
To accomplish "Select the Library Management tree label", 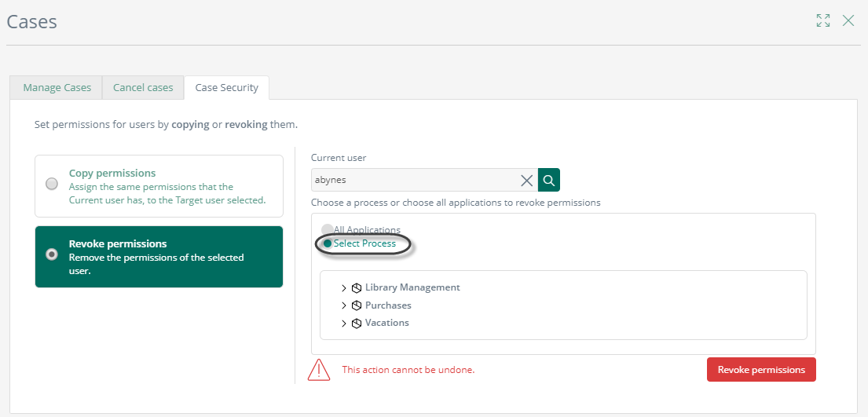I will 412,287.
